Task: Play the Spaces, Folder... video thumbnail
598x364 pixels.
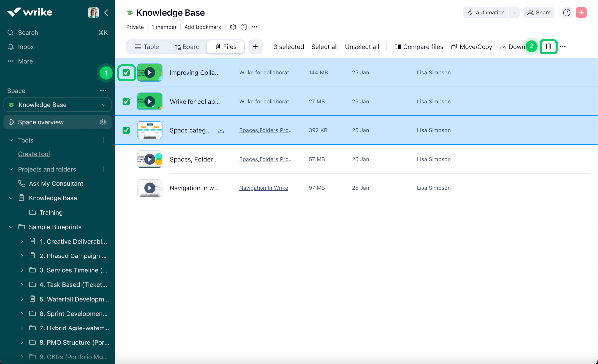Action: [150, 159]
